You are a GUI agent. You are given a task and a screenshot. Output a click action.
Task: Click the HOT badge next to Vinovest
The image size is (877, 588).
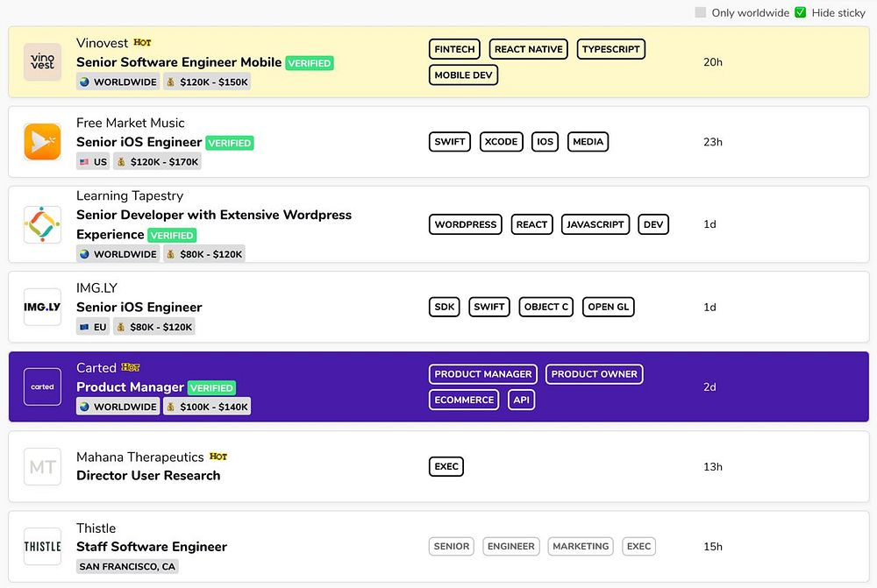[142, 42]
